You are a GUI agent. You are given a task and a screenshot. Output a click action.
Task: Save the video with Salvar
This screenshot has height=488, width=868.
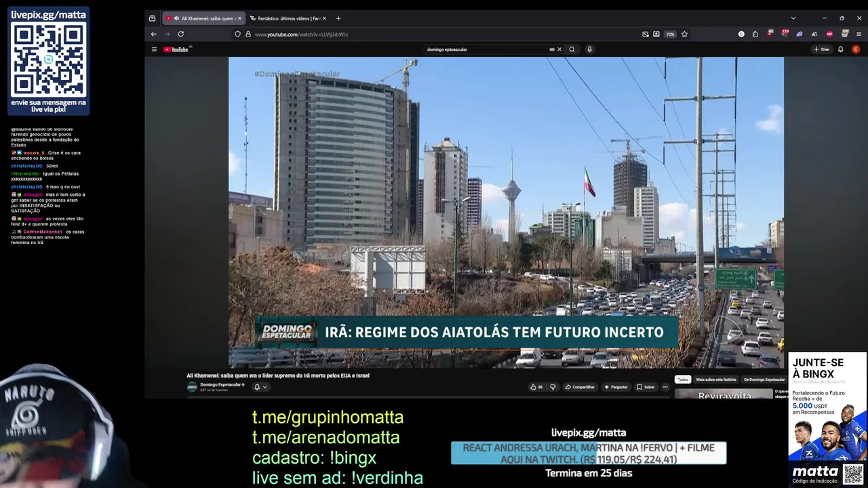(x=646, y=387)
